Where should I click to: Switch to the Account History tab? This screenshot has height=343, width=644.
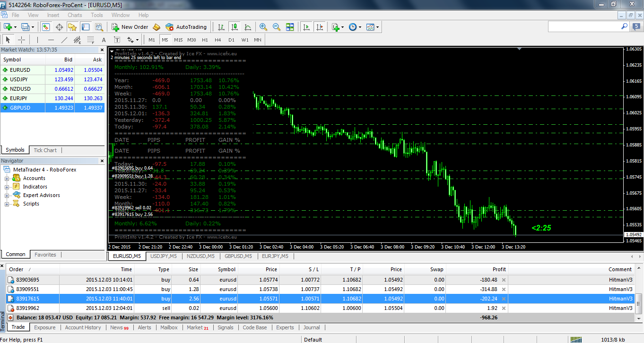tap(83, 327)
